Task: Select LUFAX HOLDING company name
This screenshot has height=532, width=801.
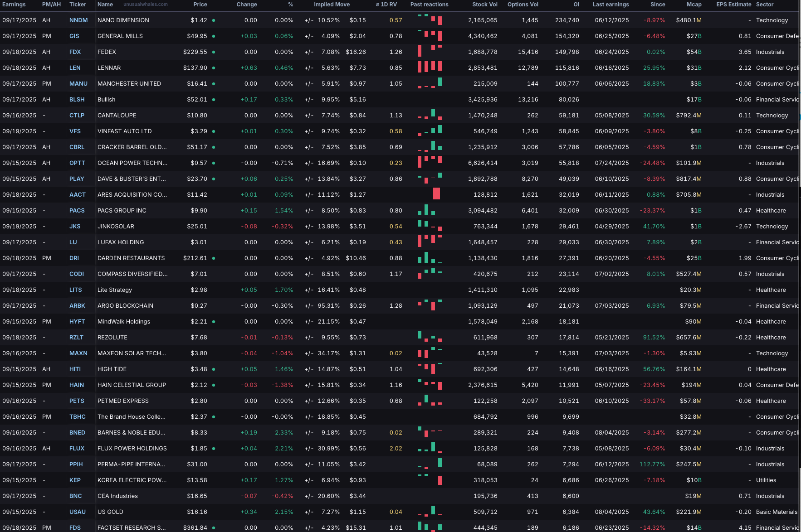Action: coord(121,242)
